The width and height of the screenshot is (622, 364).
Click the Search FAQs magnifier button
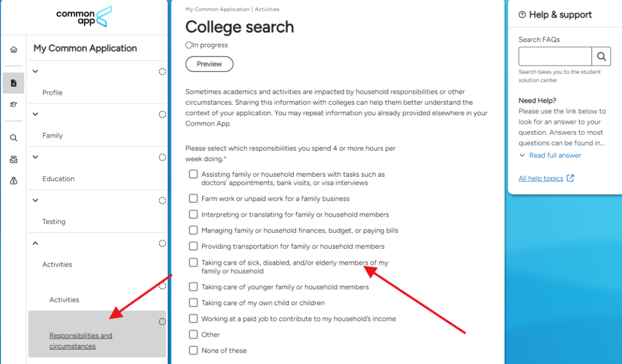tap(601, 56)
